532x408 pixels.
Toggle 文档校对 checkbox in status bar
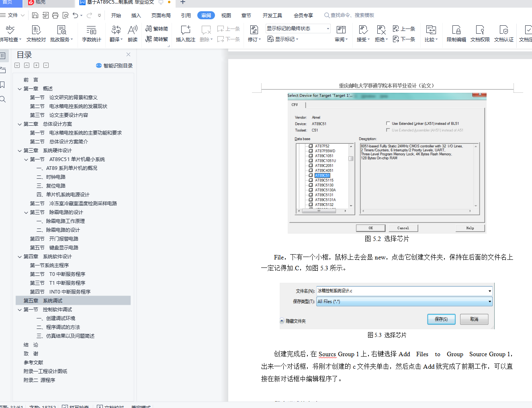100,406
